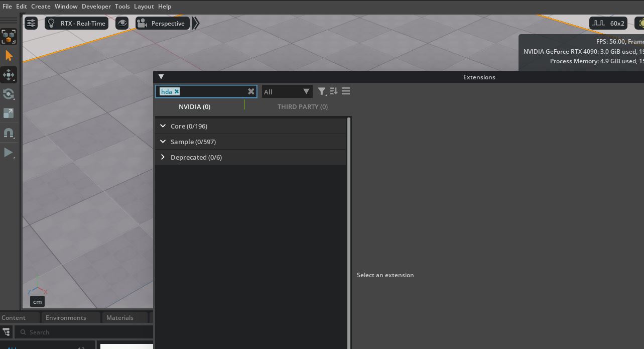Open the Help menu
This screenshot has width=644, height=349.
(x=164, y=7)
